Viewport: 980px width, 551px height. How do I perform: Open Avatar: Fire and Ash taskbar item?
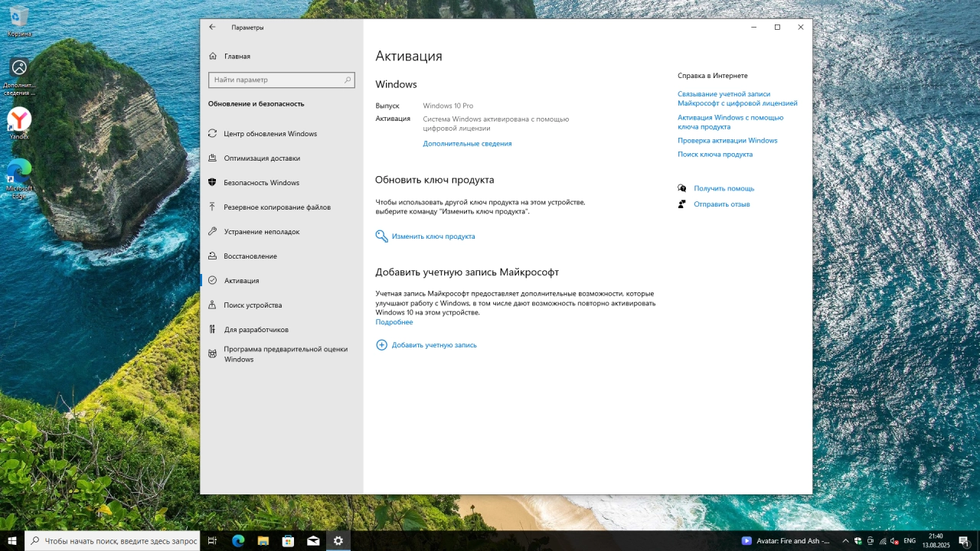(x=786, y=540)
